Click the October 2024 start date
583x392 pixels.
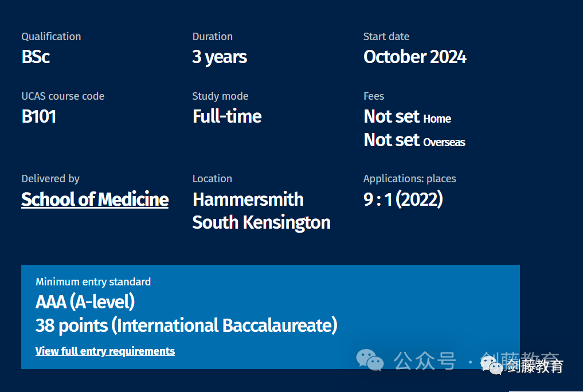point(414,57)
